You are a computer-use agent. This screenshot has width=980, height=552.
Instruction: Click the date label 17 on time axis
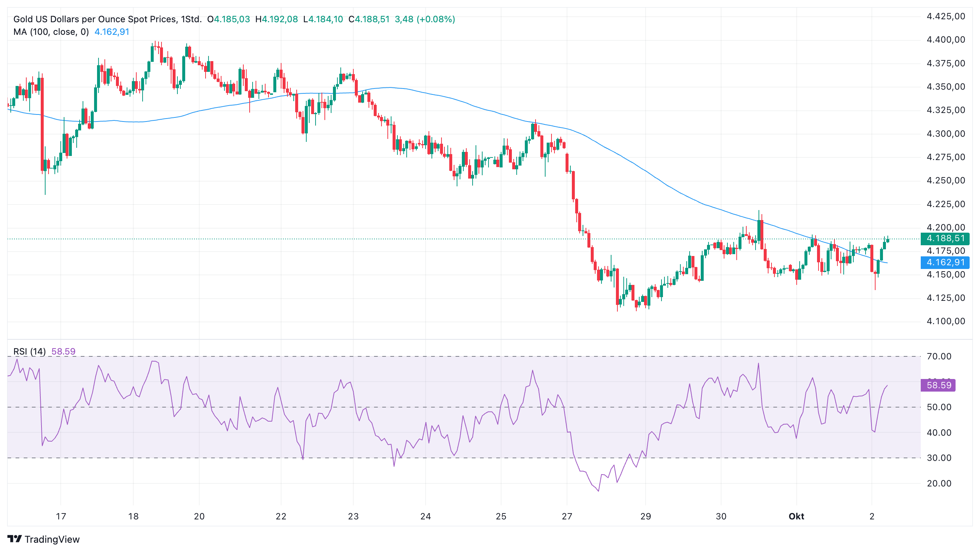click(x=61, y=516)
